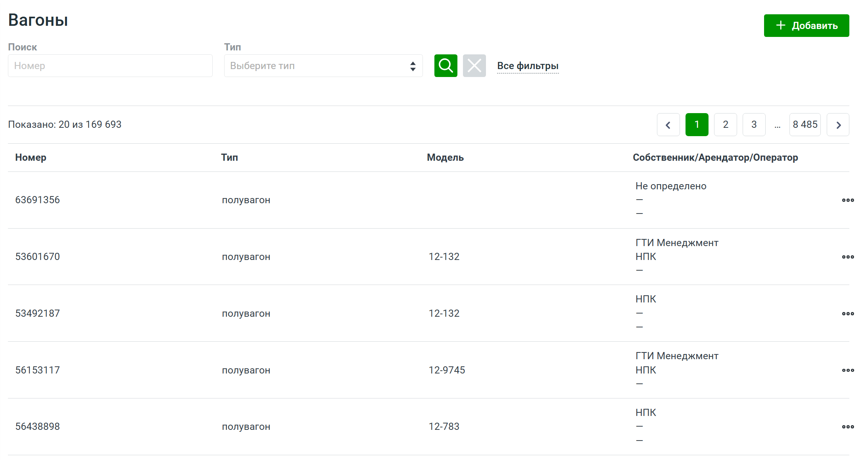This screenshot has height=460, width=868.
Task: Click into the 'Номер' search field
Action: (x=110, y=66)
